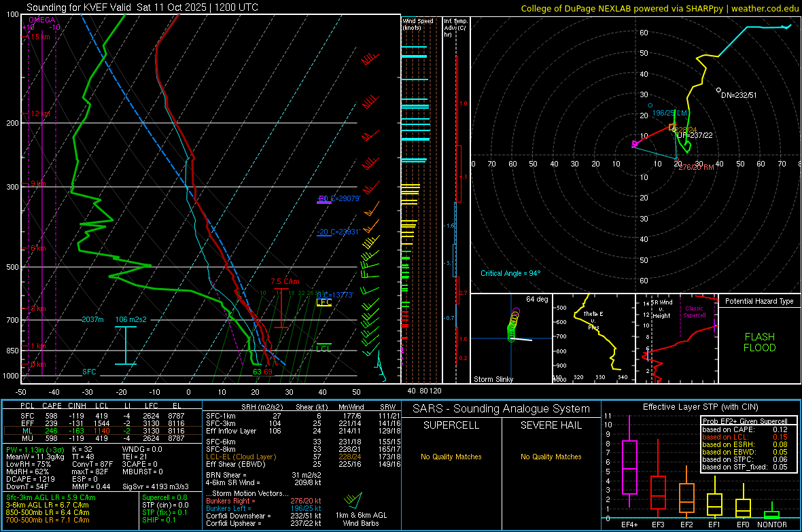Click the green LCL label on the skew-T
This screenshot has width=802, height=532.
pos(324,349)
